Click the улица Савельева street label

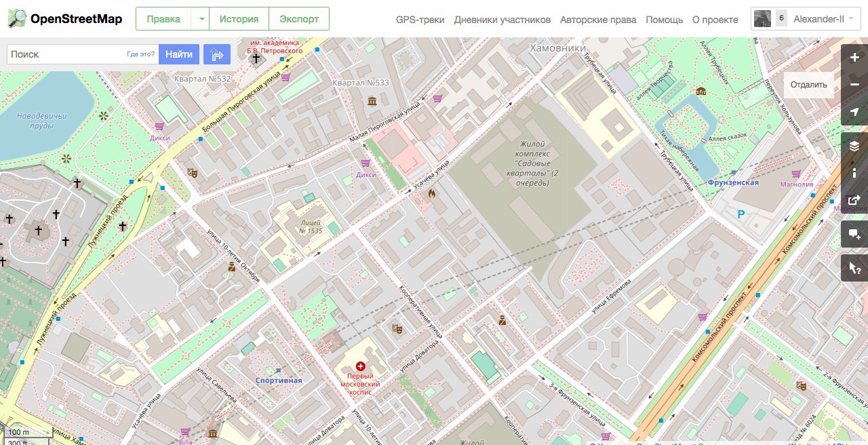pyautogui.click(x=217, y=385)
